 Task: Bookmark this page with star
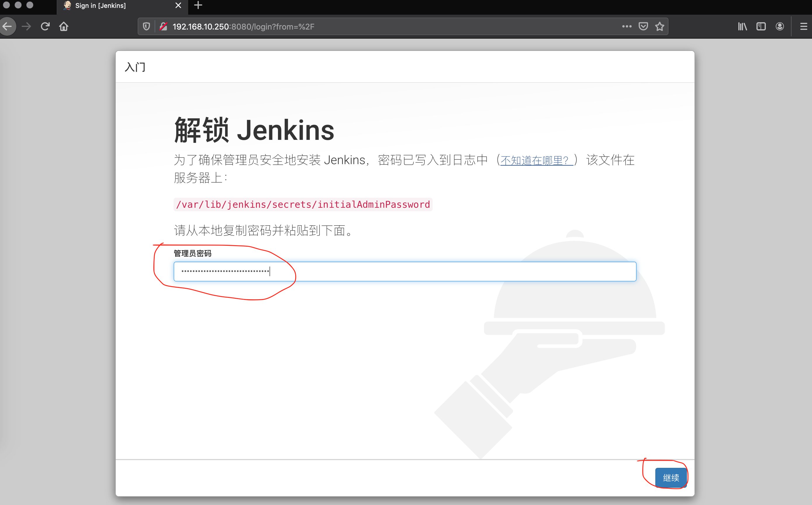click(659, 26)
